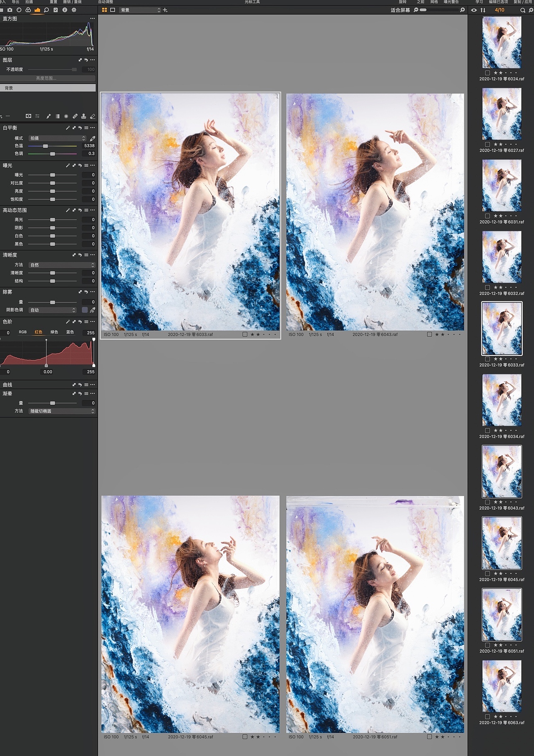Open sort options in the browser toolbar
Screen dimensions: 534x756
tap(483, 10)
